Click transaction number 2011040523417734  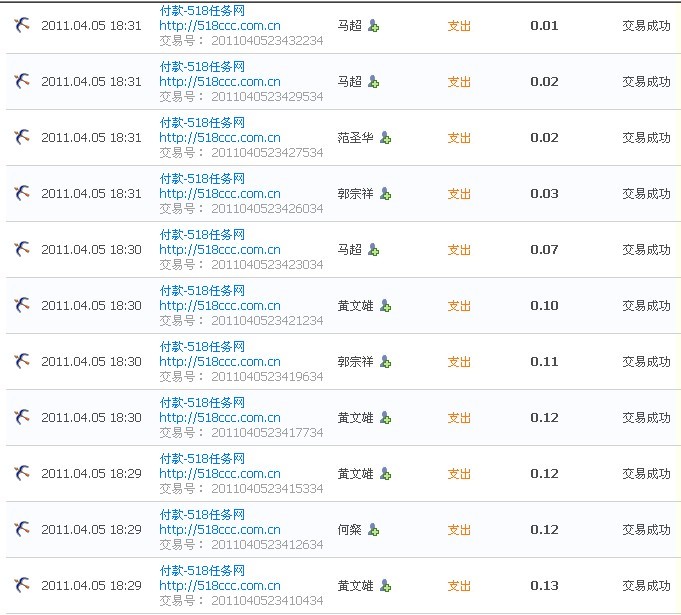click(x=267, y=433)
